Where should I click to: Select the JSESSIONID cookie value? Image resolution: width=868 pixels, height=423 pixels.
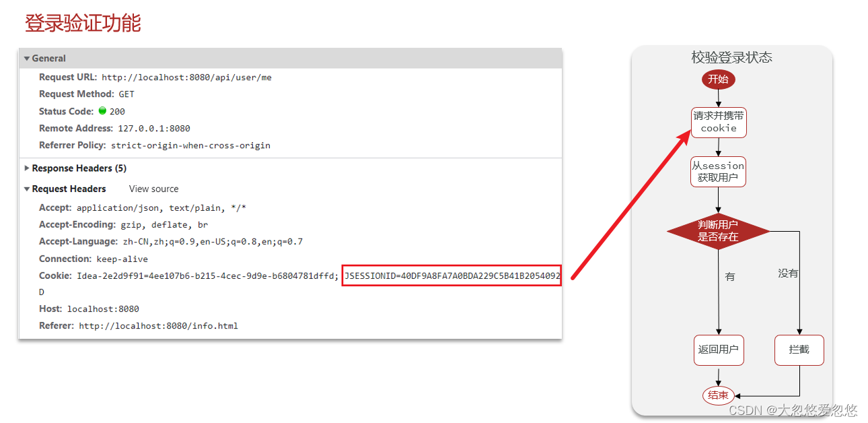pyautogui.click(x=451, y=275)
